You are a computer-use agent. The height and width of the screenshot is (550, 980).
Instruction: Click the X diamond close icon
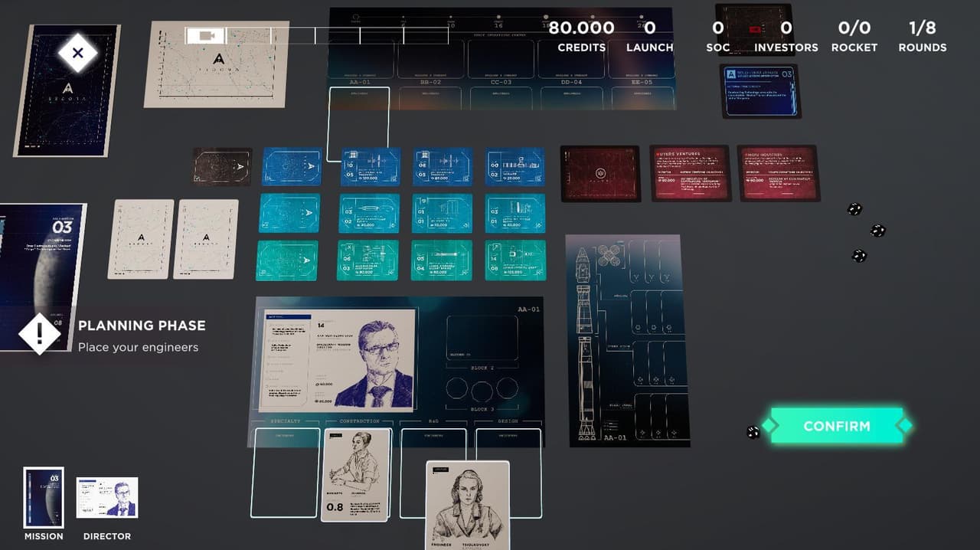[x=77, y=53]
